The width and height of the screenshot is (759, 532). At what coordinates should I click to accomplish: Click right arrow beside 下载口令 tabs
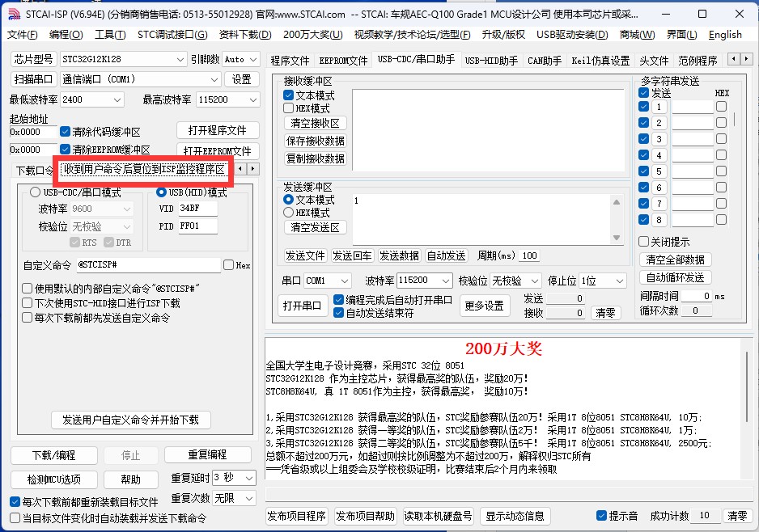click(x=252, y=169)
